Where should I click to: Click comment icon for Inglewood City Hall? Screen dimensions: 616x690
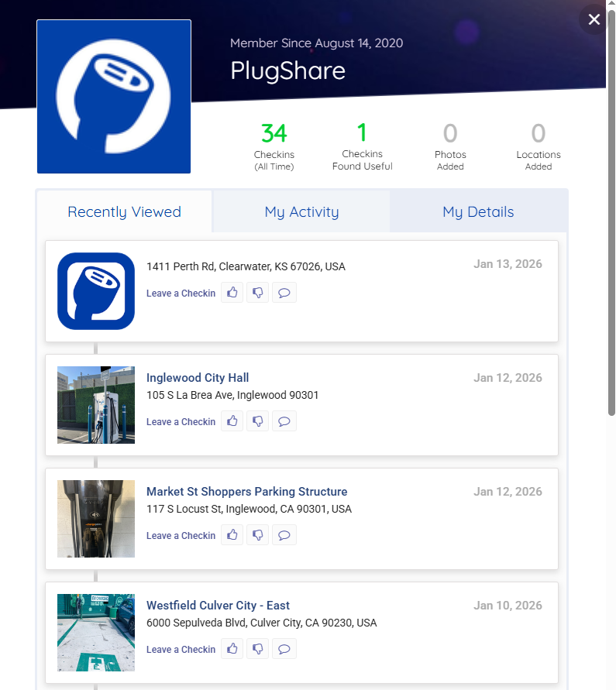coord(284,421)
